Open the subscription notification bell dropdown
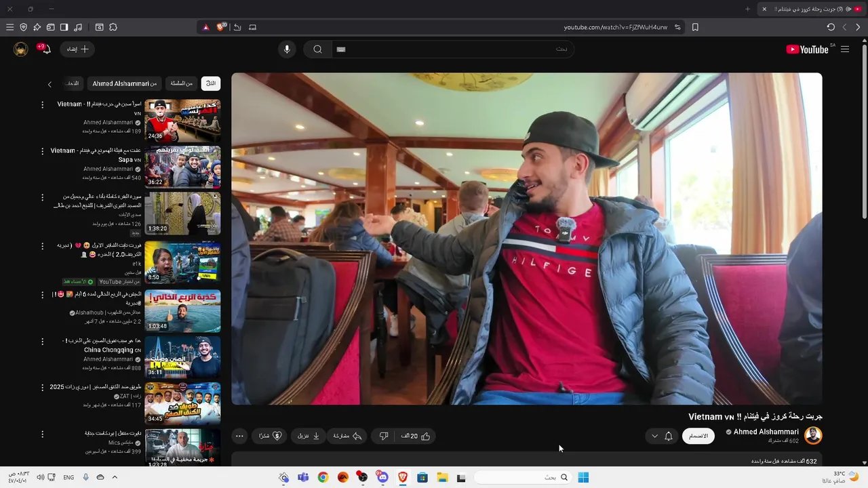Image resolution: width=868 pixels, height=488 pixels. [662, 436]
